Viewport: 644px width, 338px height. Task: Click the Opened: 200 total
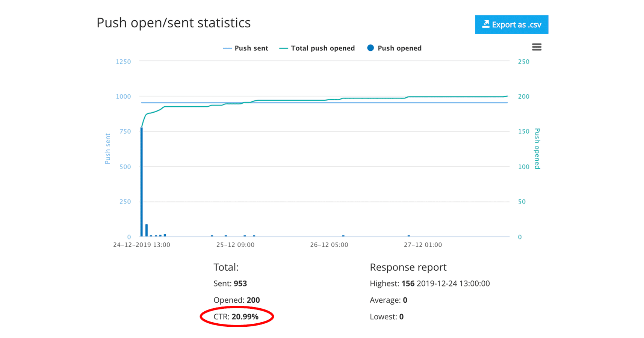click(x=236, y=300)
